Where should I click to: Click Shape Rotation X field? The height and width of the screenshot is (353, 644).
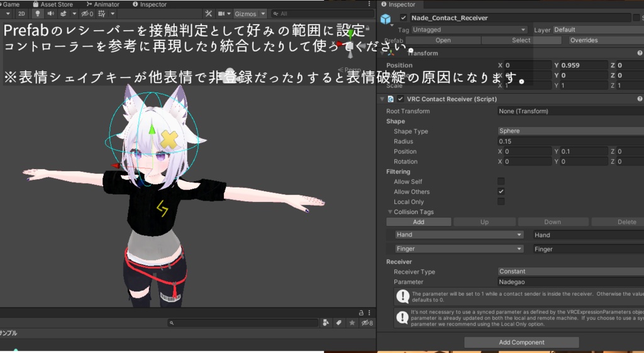(528, 162)
